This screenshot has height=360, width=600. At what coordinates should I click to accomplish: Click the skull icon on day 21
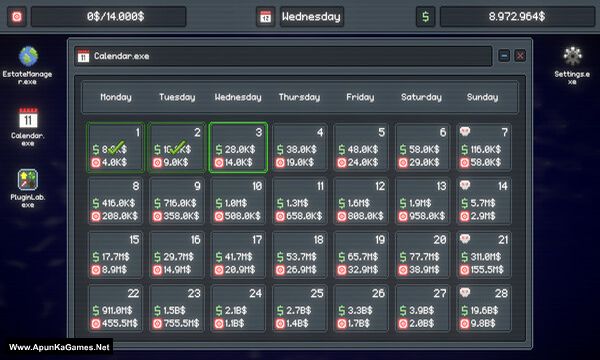pyautogui.click(x=465, y=239)
